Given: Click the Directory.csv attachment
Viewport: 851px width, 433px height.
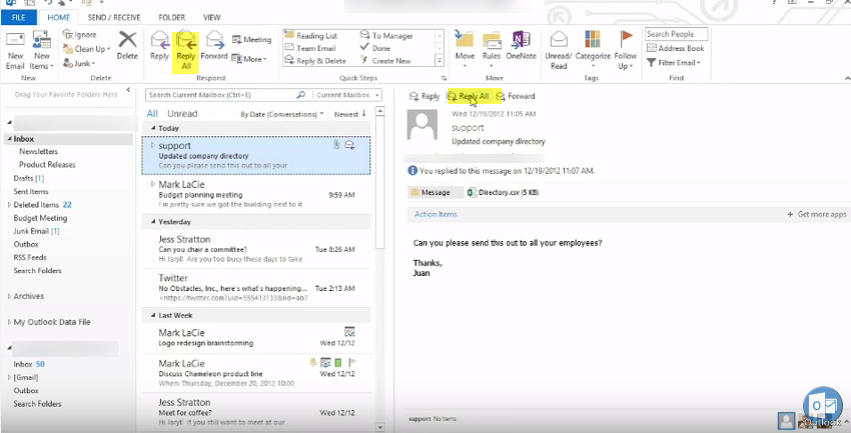Looking at the screenshot, I should point(503,192).
